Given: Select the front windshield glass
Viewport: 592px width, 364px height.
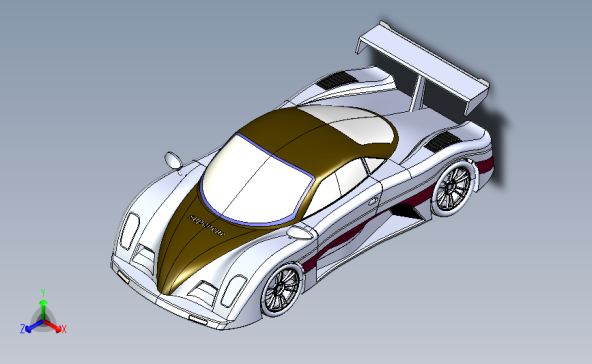Looking at the screenshot, I should pos(257,180).
